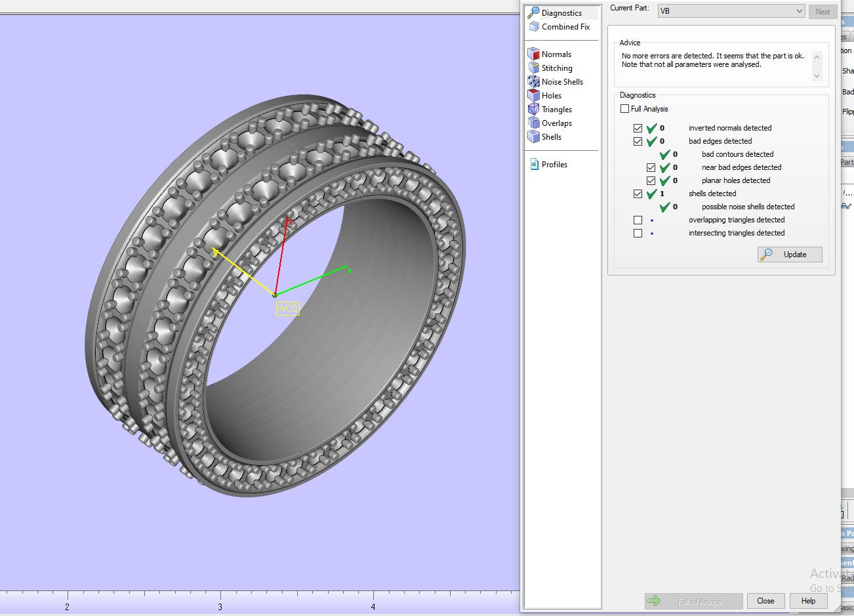This screenshot has height=616, width=854.
Task: Open the Stitching tool
Action: point(534,68)
